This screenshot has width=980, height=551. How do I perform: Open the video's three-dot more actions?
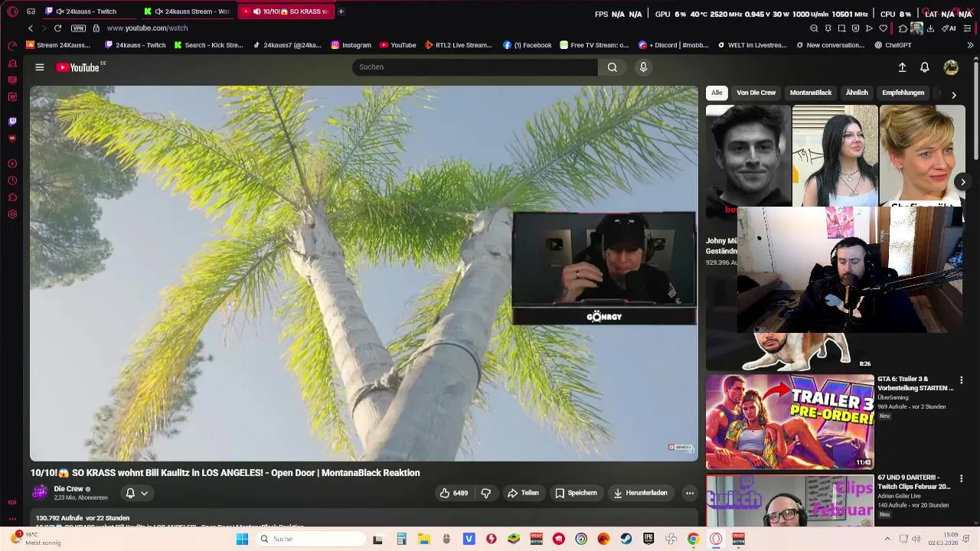coord(690,493)
